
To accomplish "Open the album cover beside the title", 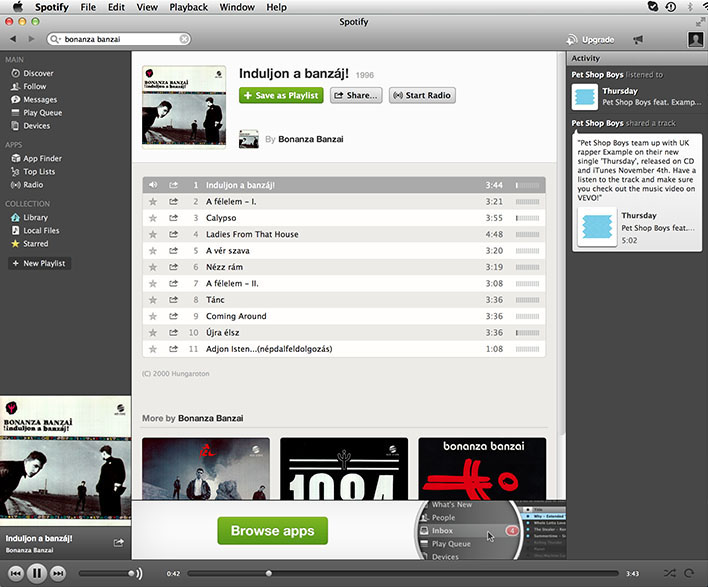I will pos(184,107).
